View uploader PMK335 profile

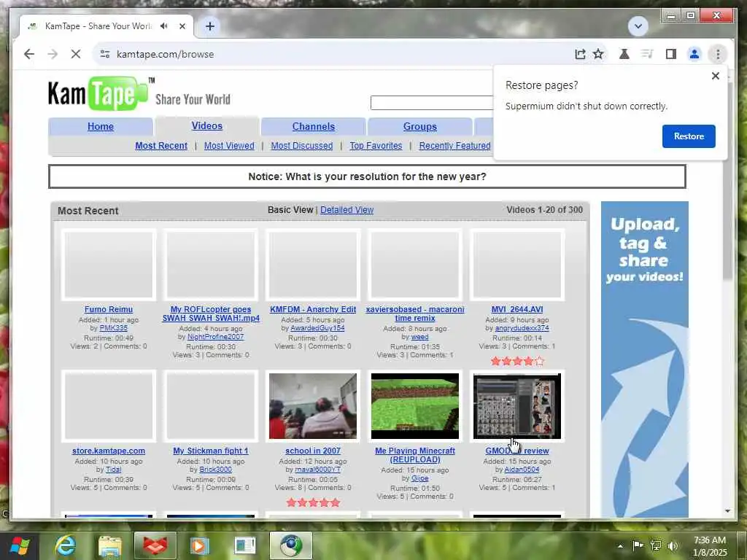113,328
